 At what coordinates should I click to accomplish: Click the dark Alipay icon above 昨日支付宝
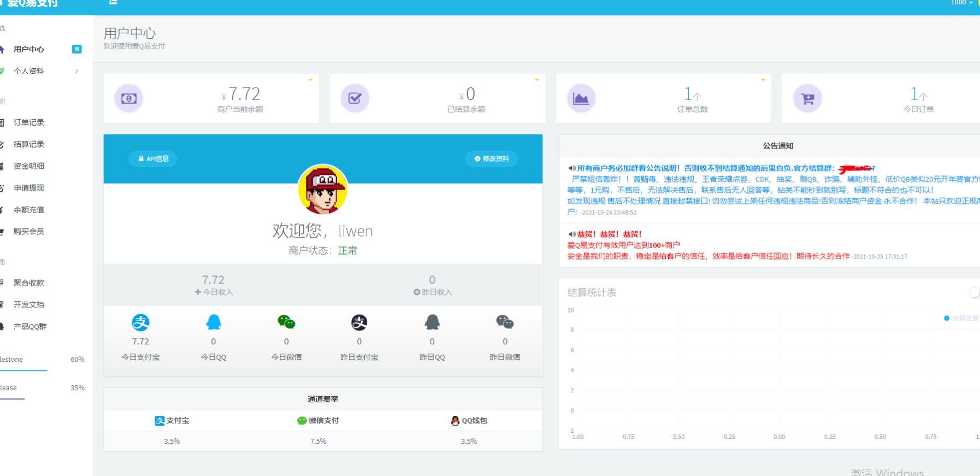tap(359, 322)
